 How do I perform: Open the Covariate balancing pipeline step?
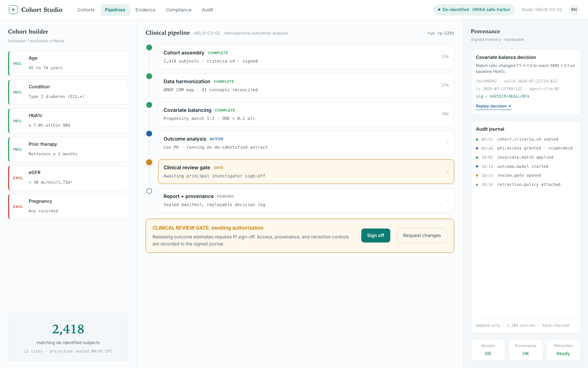coord(306,114)
